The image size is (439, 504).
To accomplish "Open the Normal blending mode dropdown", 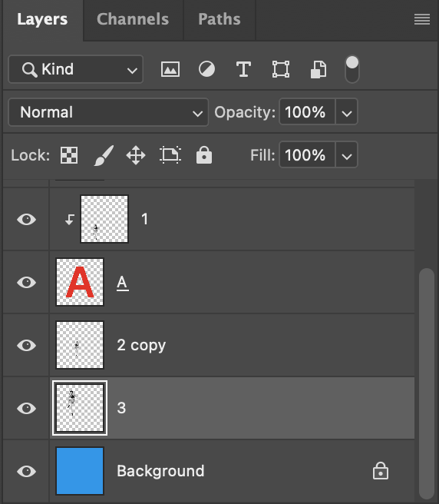I will [108, 112].
